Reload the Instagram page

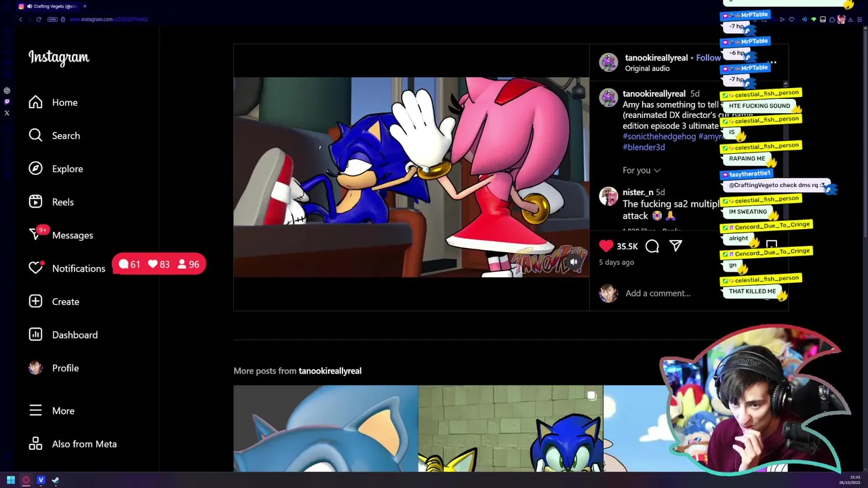click(x=39, y=19)
